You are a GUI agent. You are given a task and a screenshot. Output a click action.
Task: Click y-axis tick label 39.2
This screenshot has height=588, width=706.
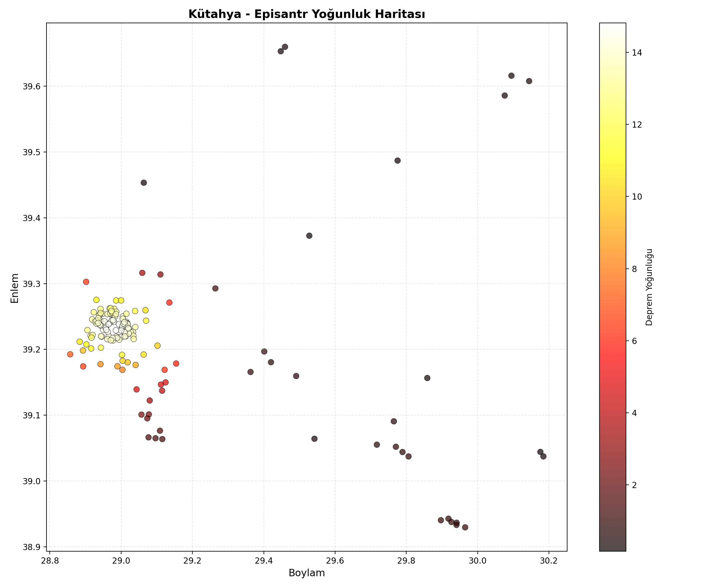(32, 350)
